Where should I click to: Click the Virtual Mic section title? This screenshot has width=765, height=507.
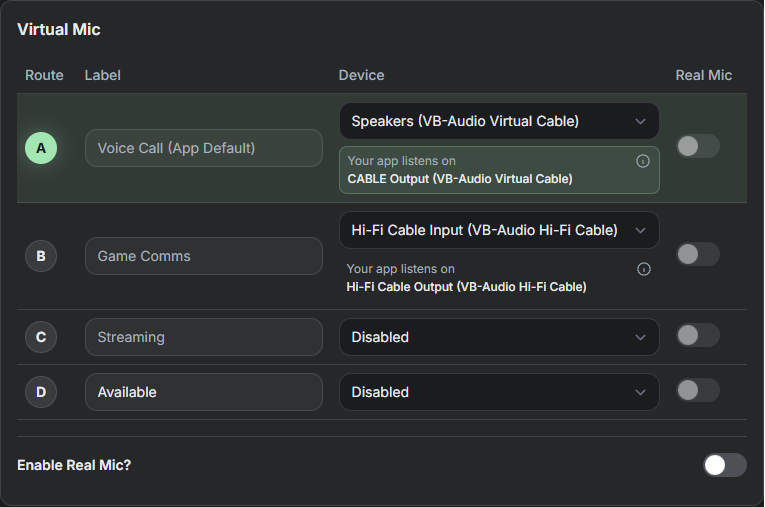tap(59, 29)
